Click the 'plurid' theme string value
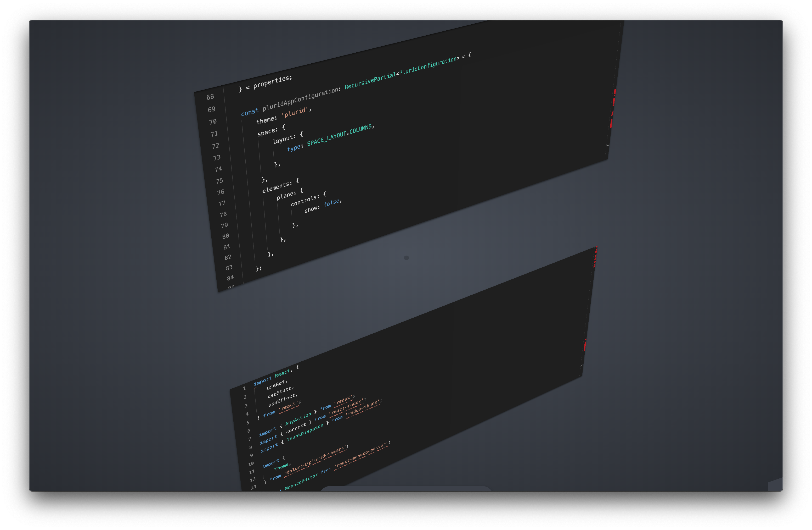Viewport: 812px width, 530px height. click(x=295, y=112)
